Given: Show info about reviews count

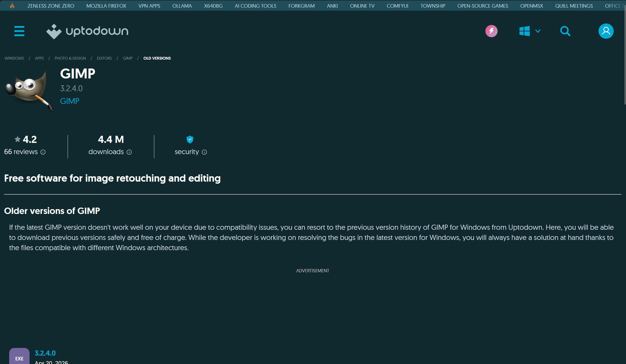Looking at the screenshot, I should coord(43,152).
